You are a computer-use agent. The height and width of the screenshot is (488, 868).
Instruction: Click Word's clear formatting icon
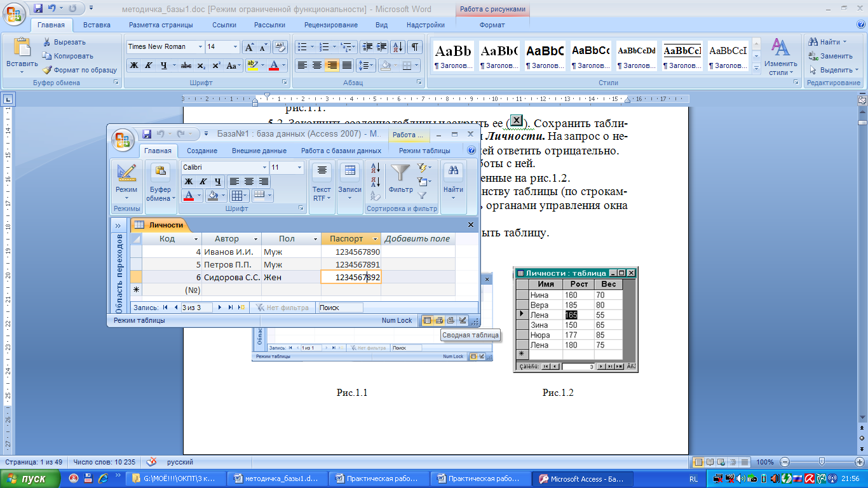pos(280,47)
